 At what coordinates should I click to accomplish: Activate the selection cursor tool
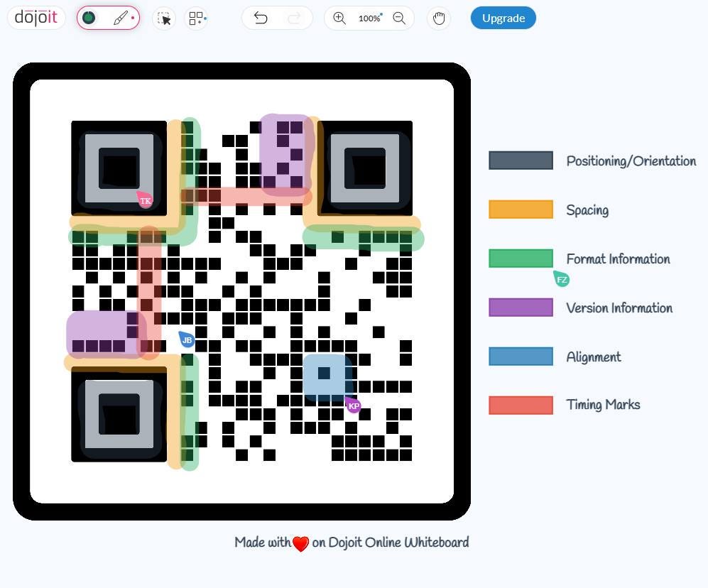click(163, 18)
